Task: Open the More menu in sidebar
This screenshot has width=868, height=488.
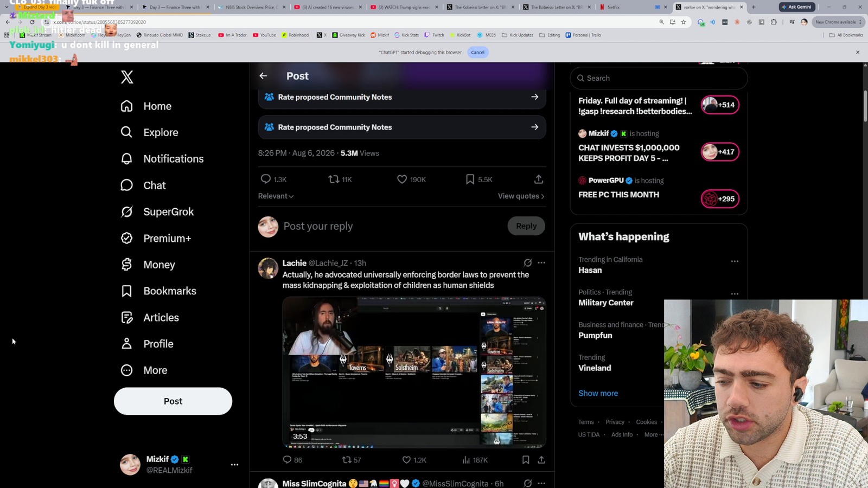Action: point(144,370)
